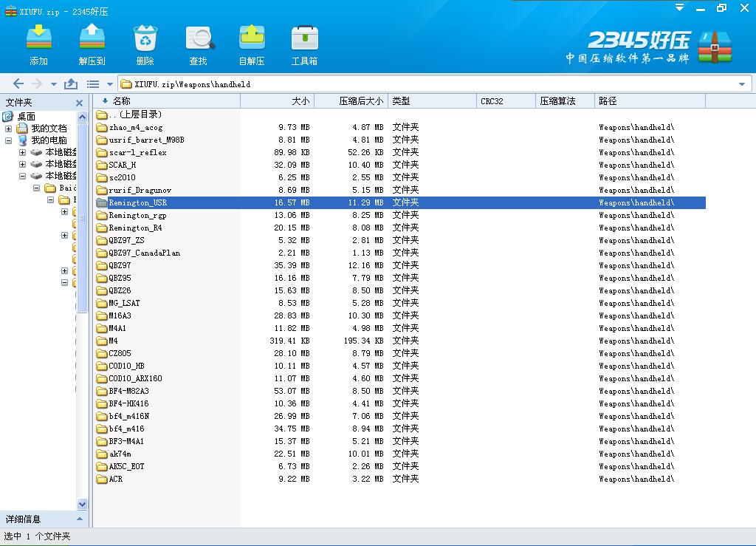Select the CZ805 folder name
The height and width of the screenshot is (546, 756).
[120, 354]
